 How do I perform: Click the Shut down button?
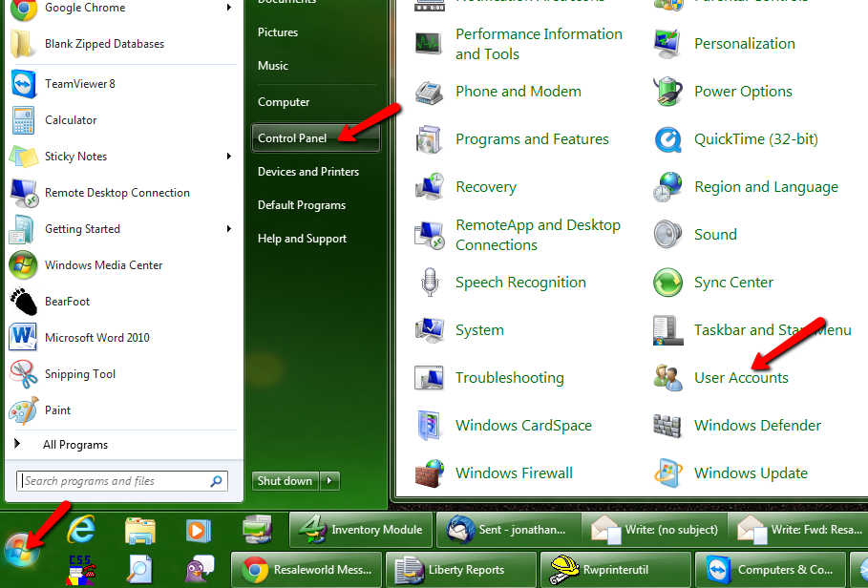coord(286,481)
